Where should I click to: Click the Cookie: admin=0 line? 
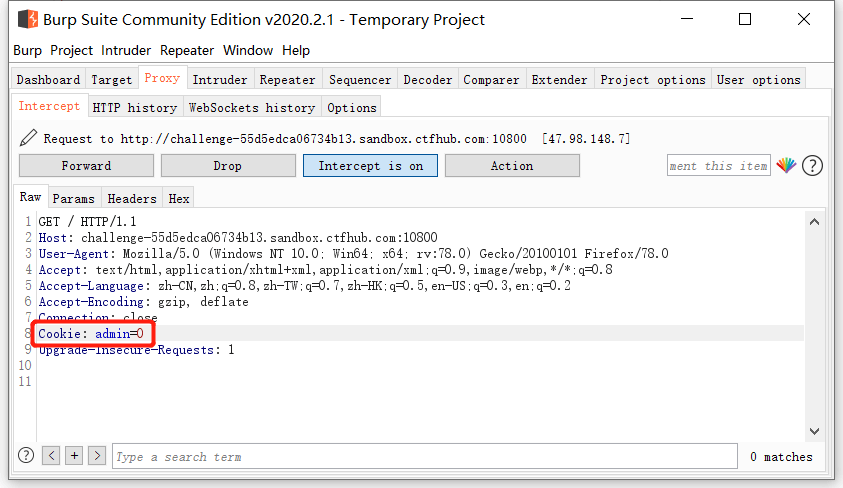[x=91, y=334]
